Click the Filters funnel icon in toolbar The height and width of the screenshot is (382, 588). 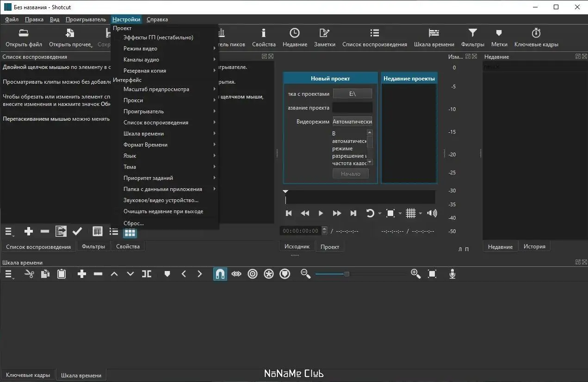[472, 33]
